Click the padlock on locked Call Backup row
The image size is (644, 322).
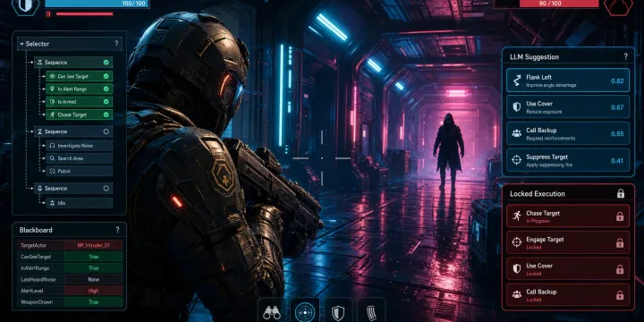[620, 295]
